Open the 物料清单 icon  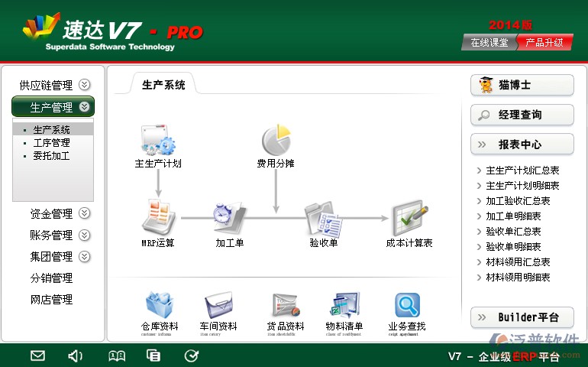point(344,304)
